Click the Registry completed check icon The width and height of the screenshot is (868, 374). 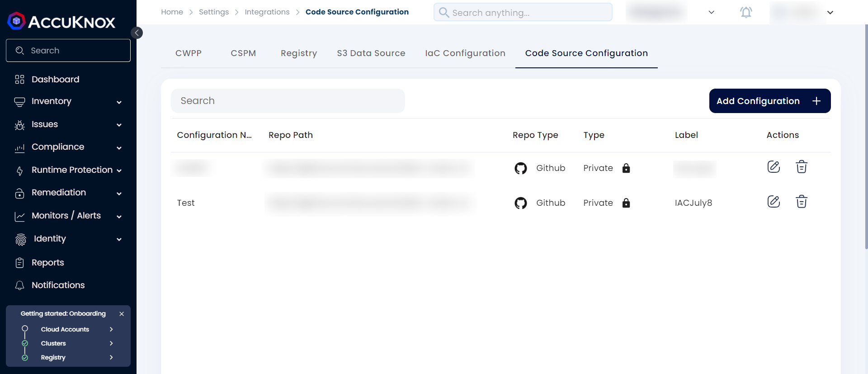(x=25, y=358)
